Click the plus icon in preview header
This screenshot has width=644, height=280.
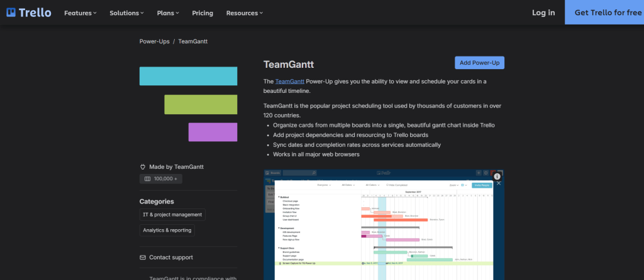477,173
